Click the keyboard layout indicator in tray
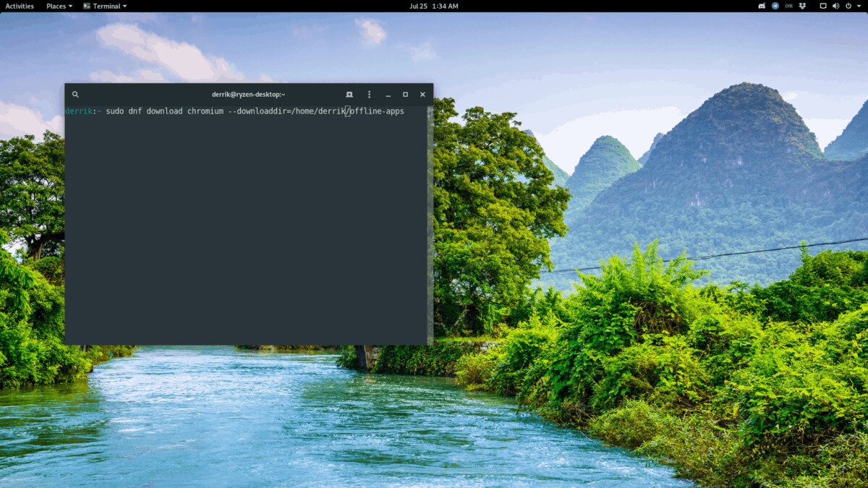The width and height of the screenshot is (868, 488). point(788,6)
